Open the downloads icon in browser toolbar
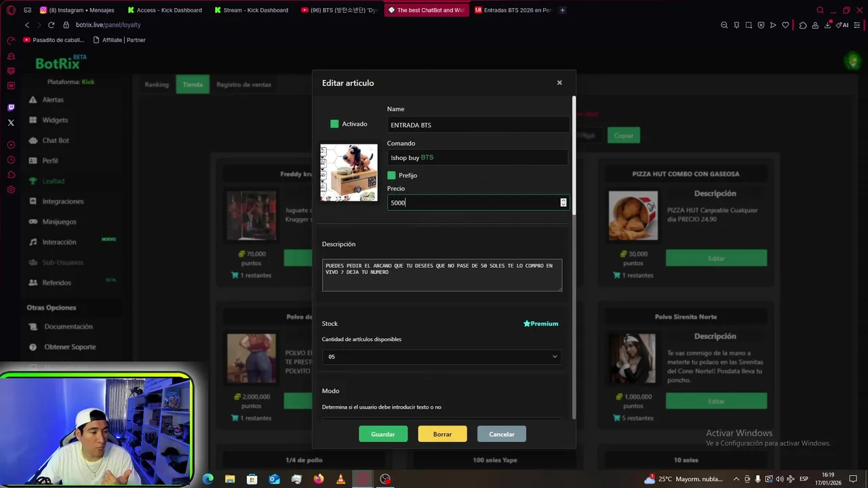This screenshot has height=488, width=868. click(828, 25)
